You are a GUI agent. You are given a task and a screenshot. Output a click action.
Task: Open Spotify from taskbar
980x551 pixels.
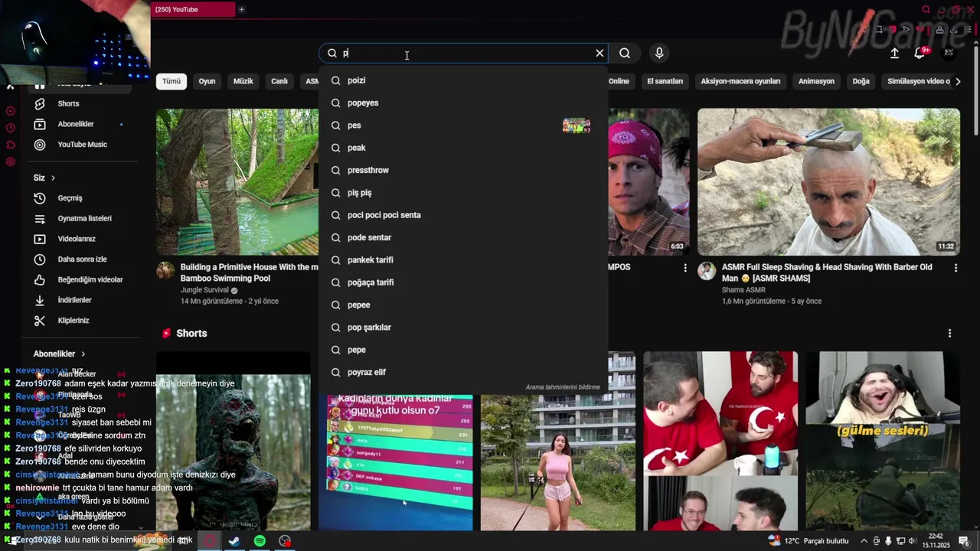tap(260, 541)
